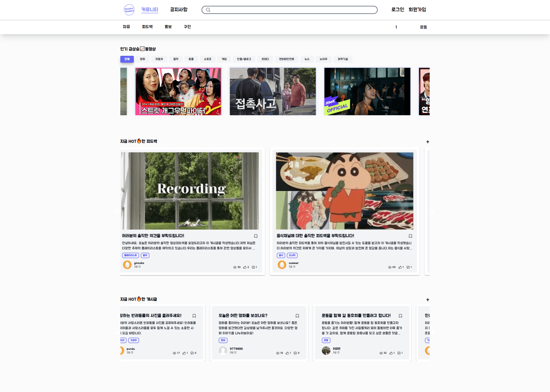Bookmark the 'Recording' playlist feedback post
550x392 pixels.
point(256,236)
